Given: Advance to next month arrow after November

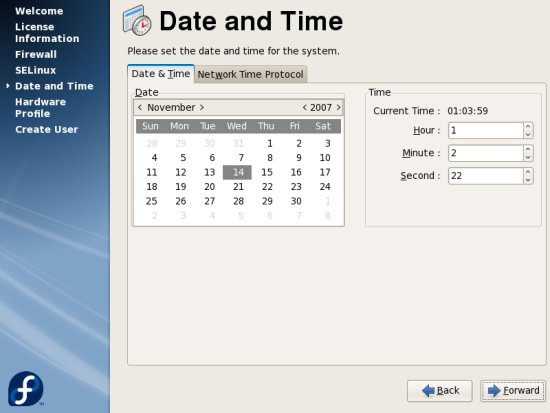Looking at the screenshot, I should [x=202, y=107].
